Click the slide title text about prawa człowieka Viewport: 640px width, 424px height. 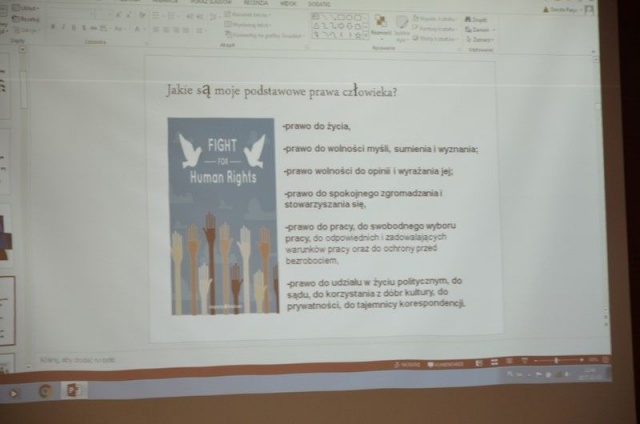[281, 92]
